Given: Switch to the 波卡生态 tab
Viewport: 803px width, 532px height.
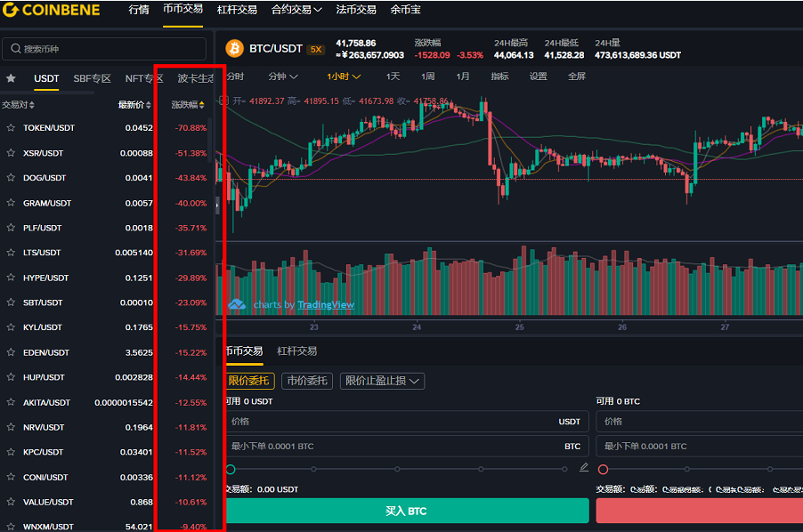Looking at the screenshot, I should coord(196,79).
